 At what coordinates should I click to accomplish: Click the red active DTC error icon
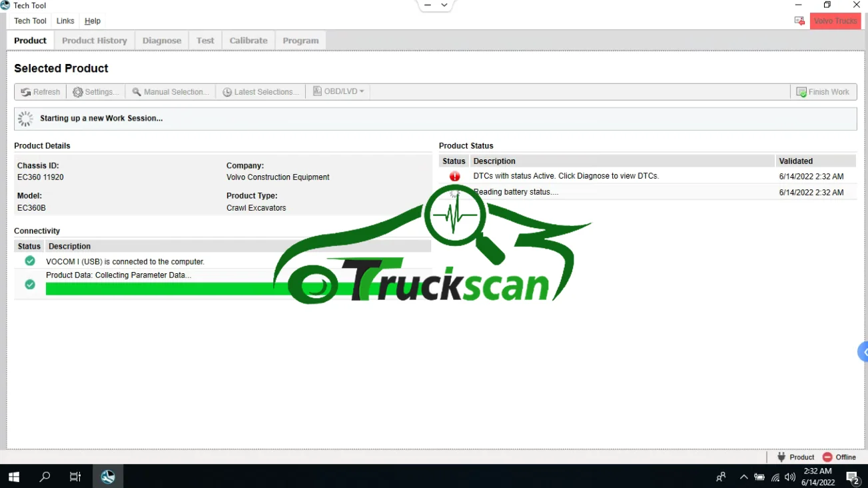[454, 177]
